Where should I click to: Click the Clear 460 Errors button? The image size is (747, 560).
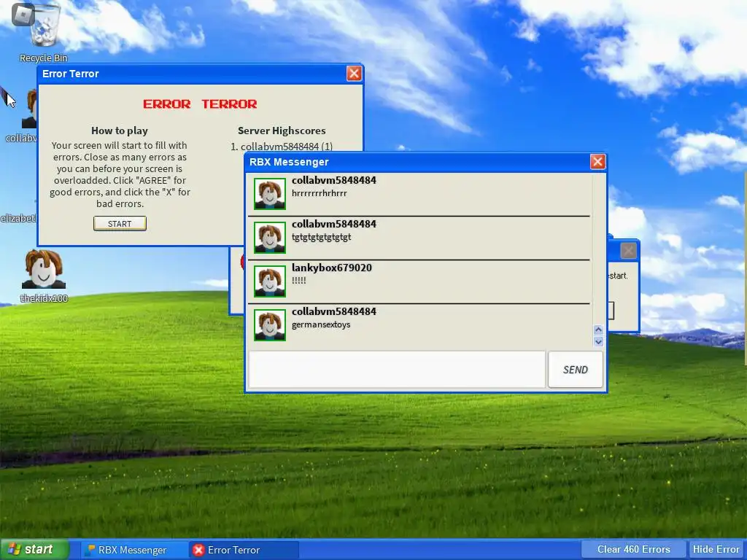pyautogui.click(x=634, y=550)
